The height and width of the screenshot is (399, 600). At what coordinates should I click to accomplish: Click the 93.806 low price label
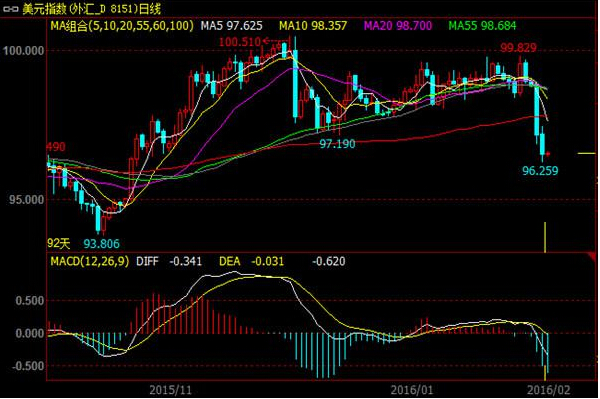coord(101,244)
